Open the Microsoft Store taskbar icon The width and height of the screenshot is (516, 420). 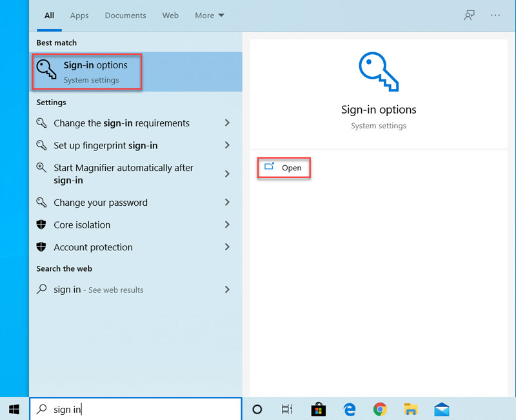(x=318, y=409)
